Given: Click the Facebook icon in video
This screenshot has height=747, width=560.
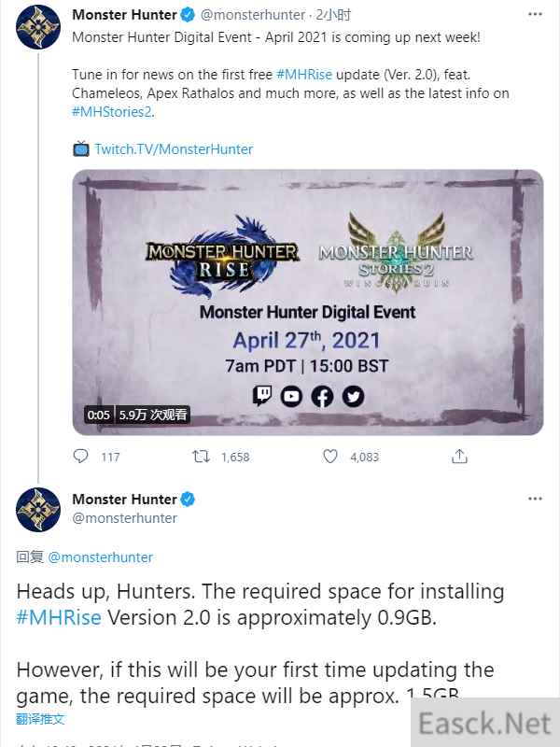Looking at the screenshot, I should (x=322, y=396).
